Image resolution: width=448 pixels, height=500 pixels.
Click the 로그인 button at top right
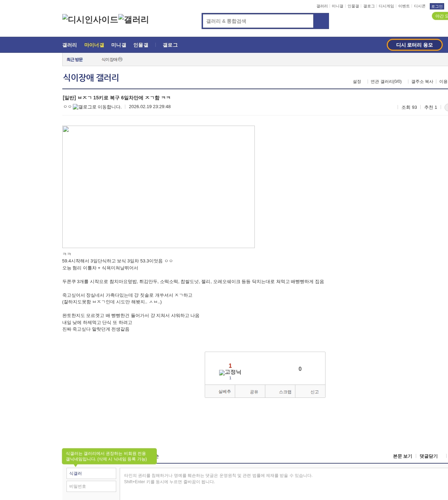click(x=437, y=6)
